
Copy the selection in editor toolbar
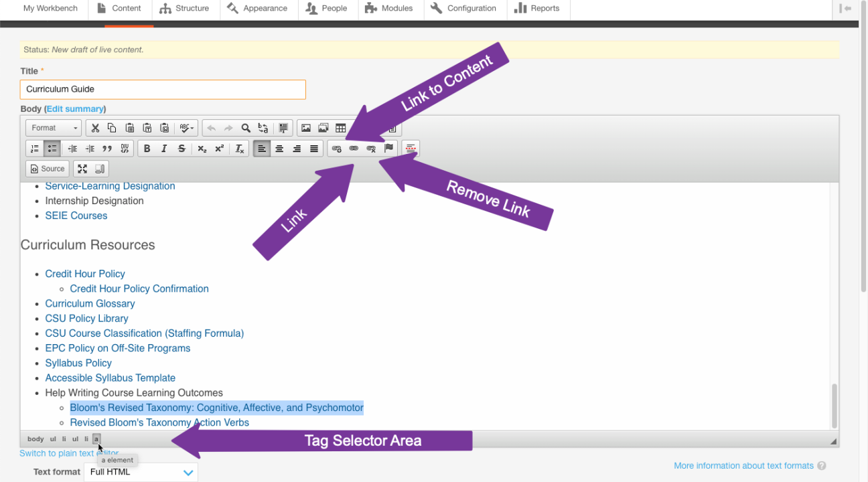(x=112, y=128)
